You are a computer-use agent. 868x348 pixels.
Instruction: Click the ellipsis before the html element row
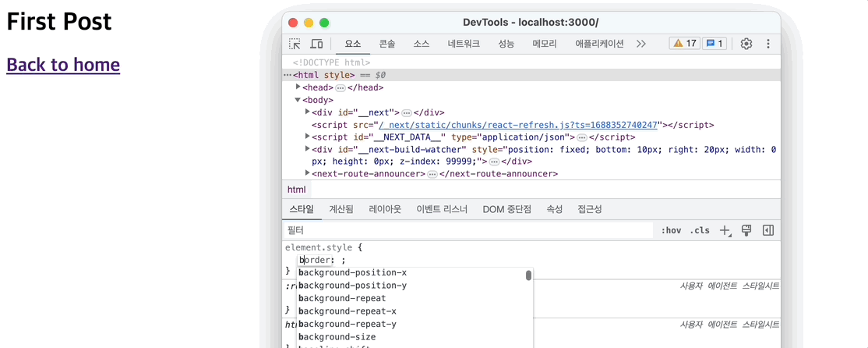[x=288, y=75]
